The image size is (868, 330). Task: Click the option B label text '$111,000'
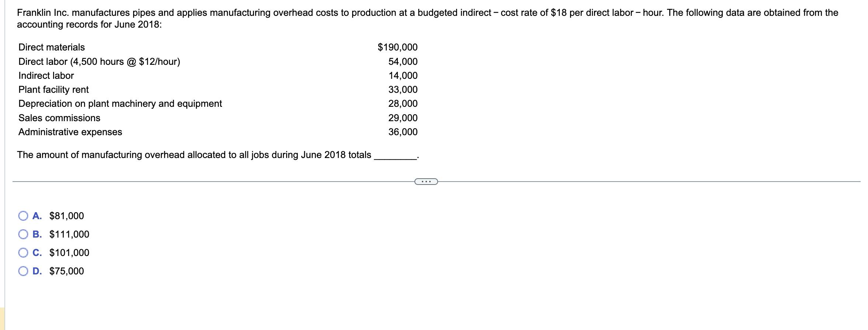69,234
